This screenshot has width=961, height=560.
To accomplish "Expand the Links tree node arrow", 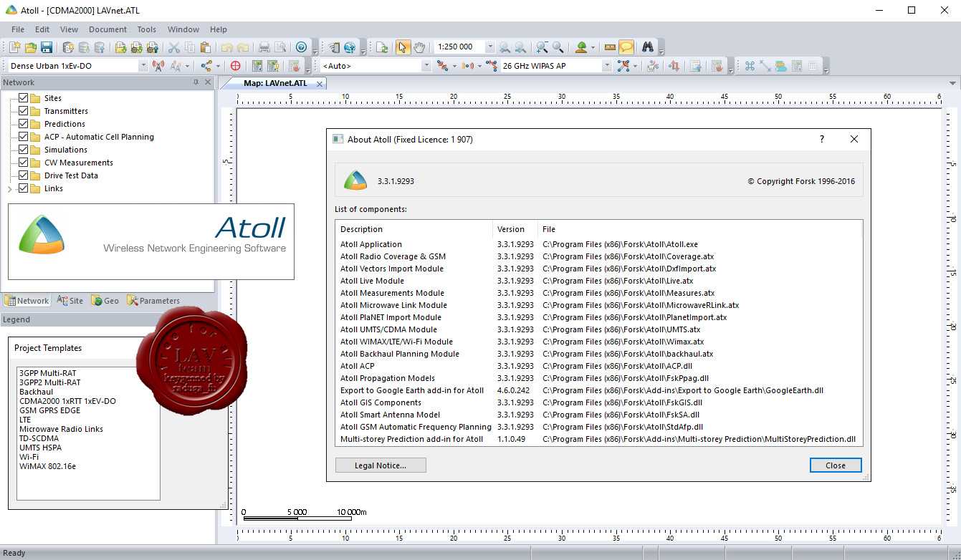I will (10, 189).
